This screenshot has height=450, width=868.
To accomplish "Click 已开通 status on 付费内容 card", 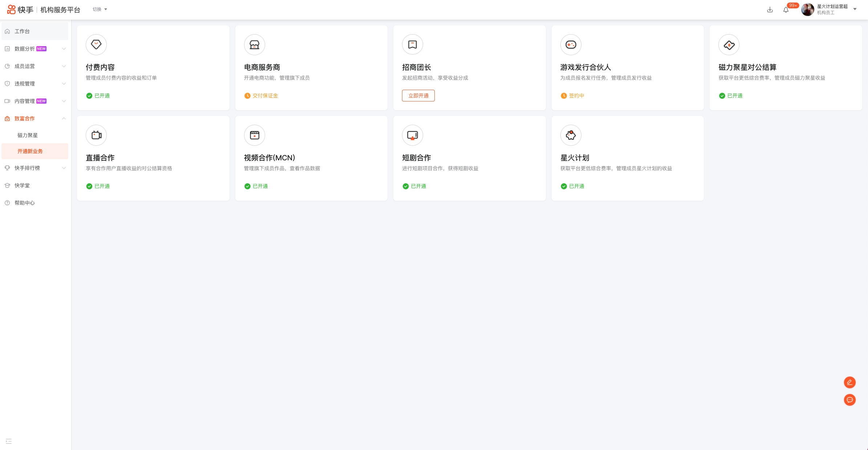I will pos(98,96).
